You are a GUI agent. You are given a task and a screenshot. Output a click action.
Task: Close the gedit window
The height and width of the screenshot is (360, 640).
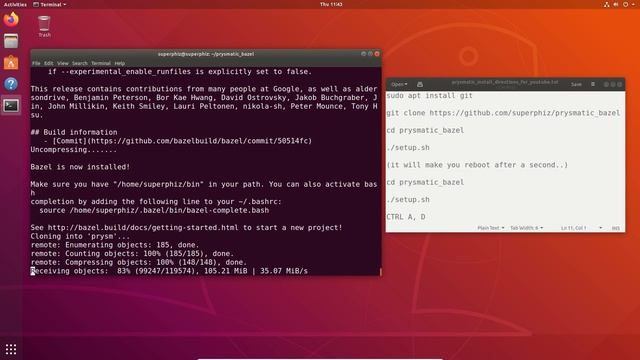pos(620,84)
